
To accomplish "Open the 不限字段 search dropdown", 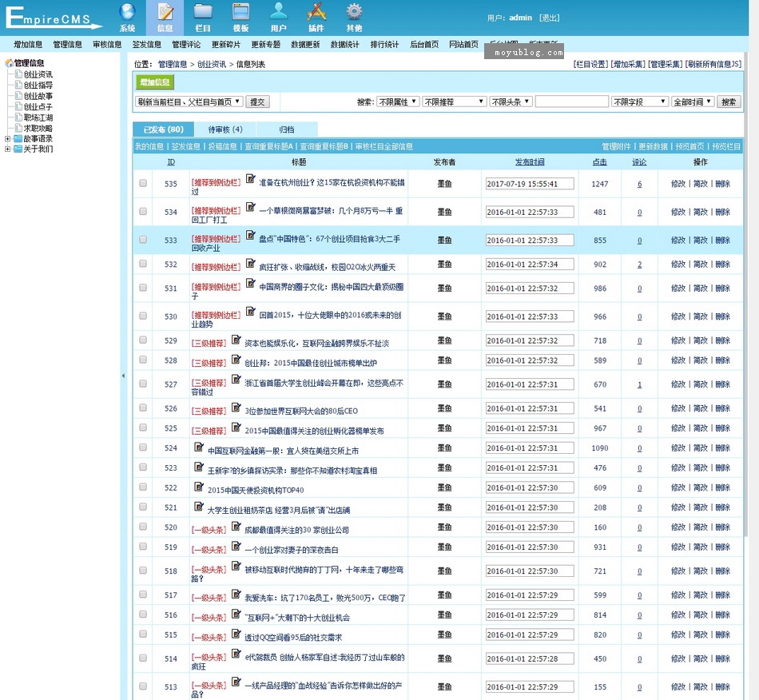I will (x=640, y=101).
